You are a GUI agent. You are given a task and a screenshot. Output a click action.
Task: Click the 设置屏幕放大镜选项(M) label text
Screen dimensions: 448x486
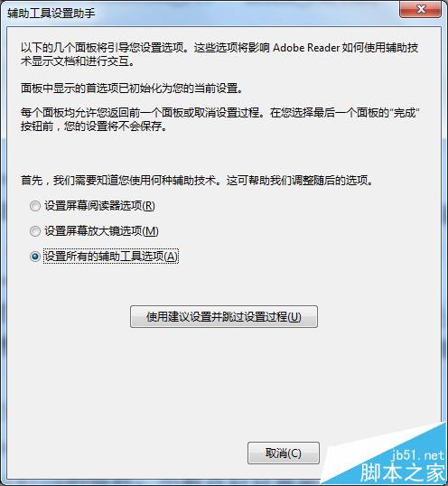(102, 231)
